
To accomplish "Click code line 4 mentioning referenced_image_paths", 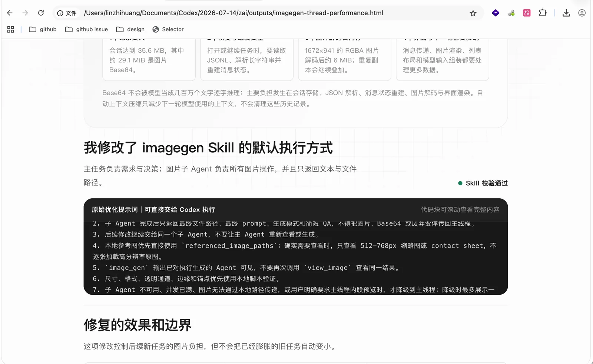I will click(x=295, y=251).
